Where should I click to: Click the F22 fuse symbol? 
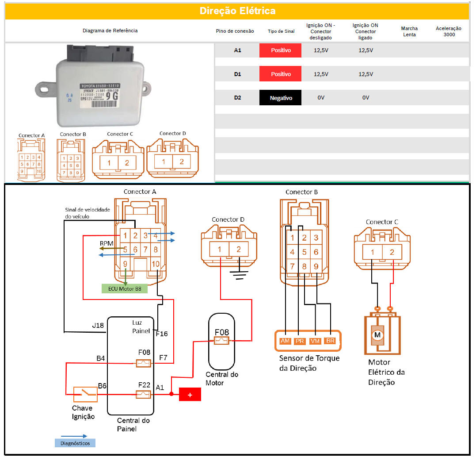[143, 395]
